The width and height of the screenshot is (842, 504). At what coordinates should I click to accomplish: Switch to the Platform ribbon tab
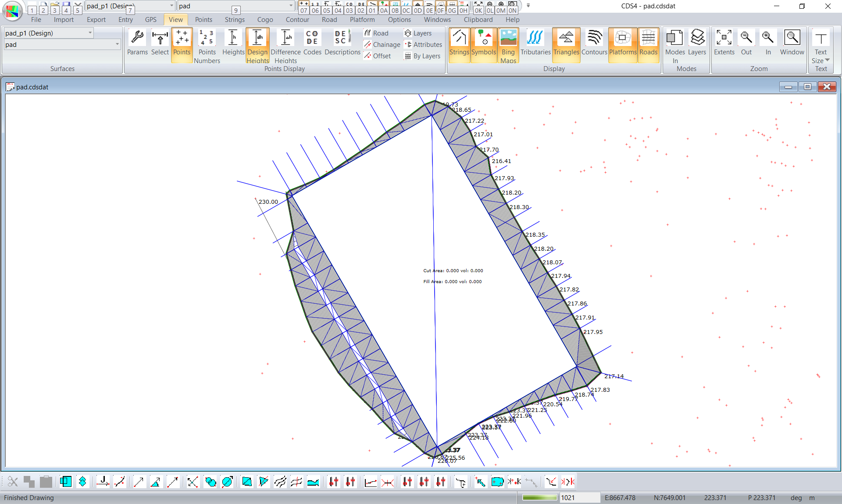[362, 20]
